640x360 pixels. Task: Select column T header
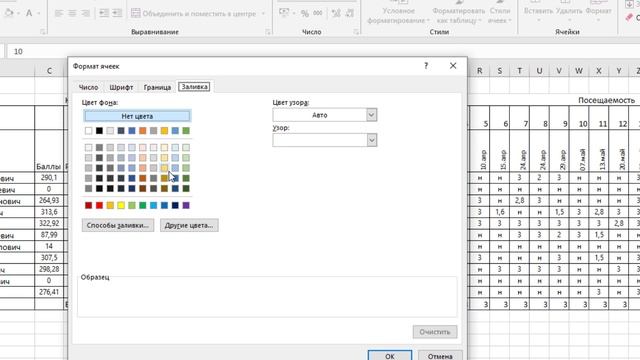pos(520,71)
